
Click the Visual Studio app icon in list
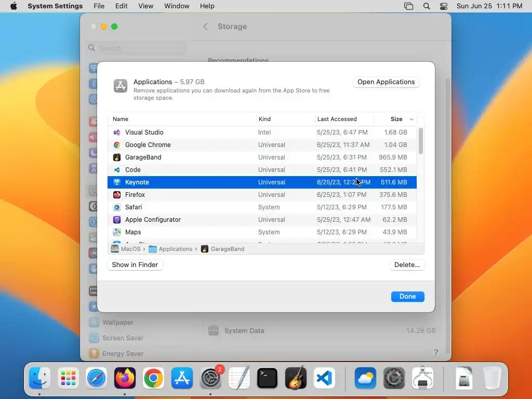(117, 132)
